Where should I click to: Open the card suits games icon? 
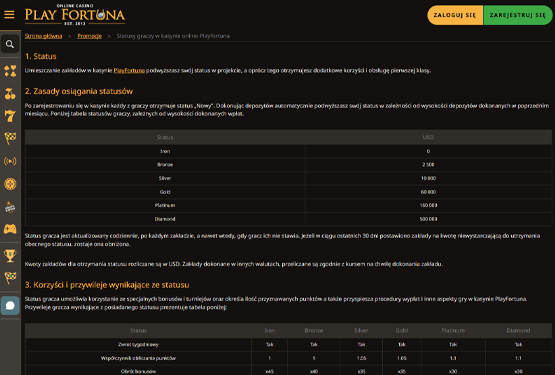pyautogui.click(x=10, y=71)
